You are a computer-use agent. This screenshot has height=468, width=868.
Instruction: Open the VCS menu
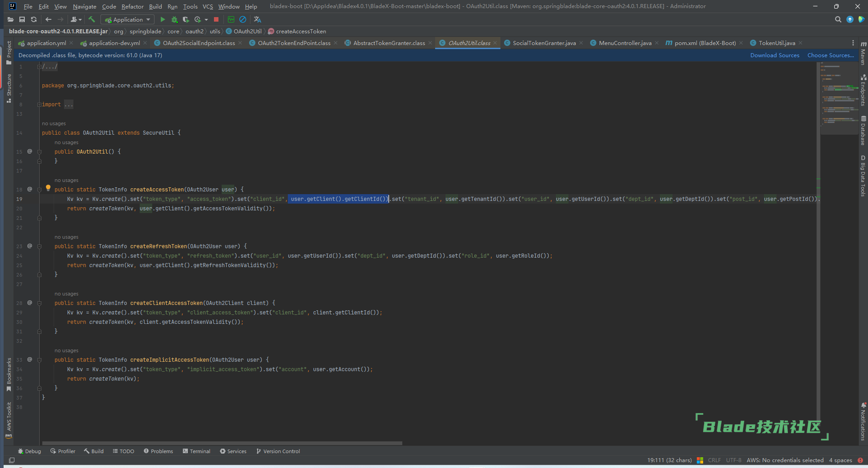[x=208, y=6]
